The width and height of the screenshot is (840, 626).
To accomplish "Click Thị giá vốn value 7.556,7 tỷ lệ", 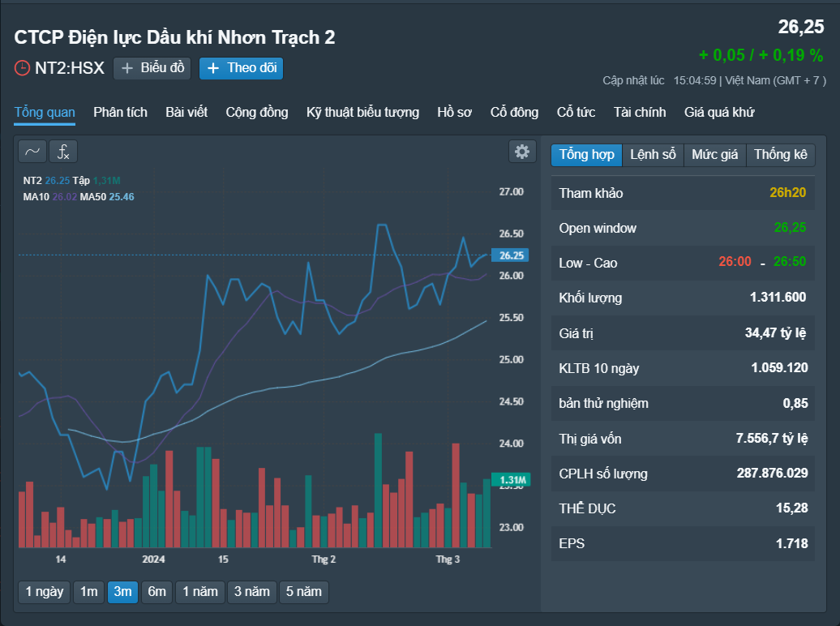I will tap(772, 439).
